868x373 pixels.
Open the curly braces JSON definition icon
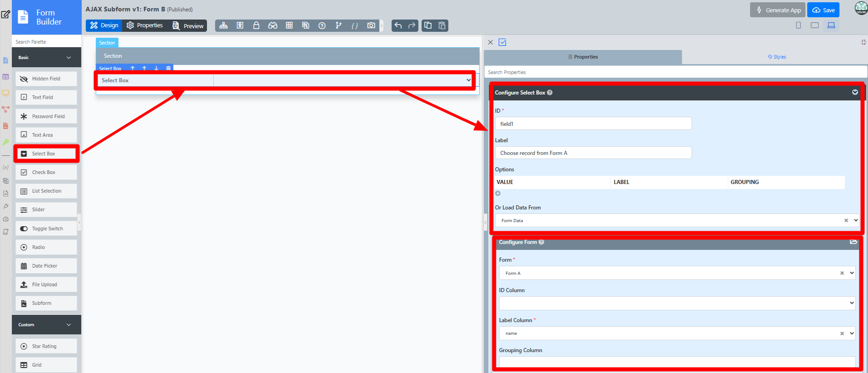(x=355, y=25)
